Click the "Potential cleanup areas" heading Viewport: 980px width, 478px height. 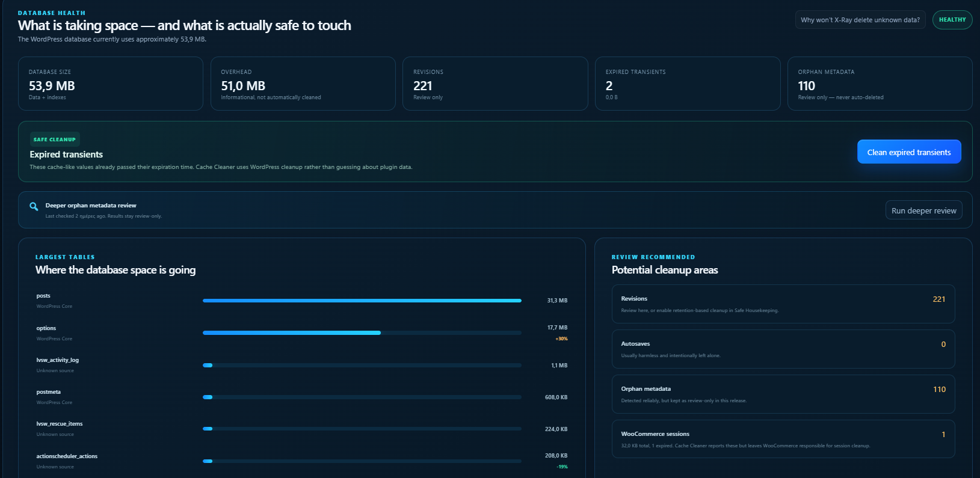pos(665,270)
